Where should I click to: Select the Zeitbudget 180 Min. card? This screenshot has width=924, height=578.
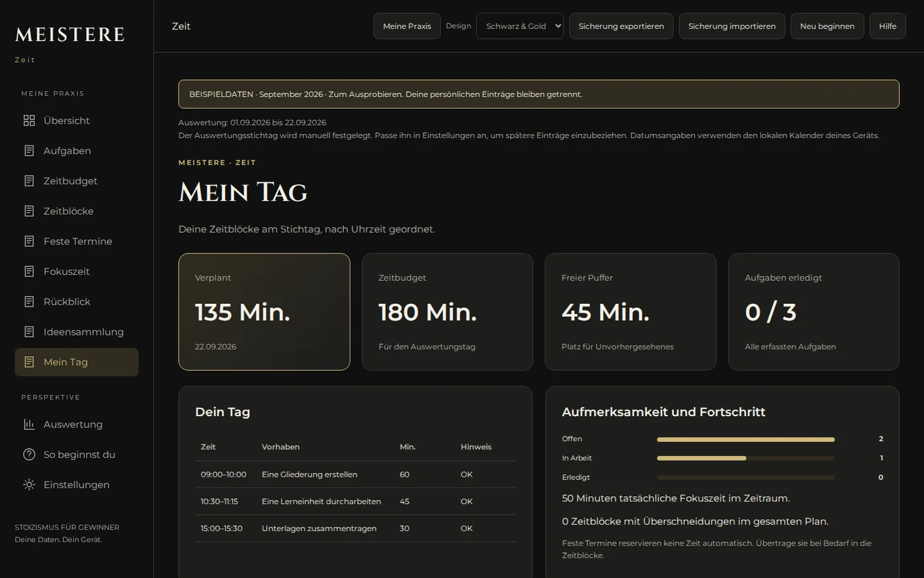(447, 312)
